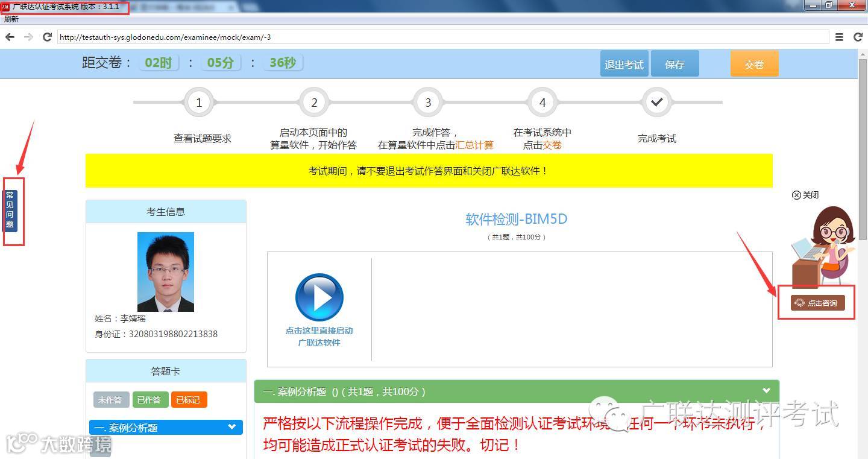Select the 已标记 filter badge

pos(189,399)
